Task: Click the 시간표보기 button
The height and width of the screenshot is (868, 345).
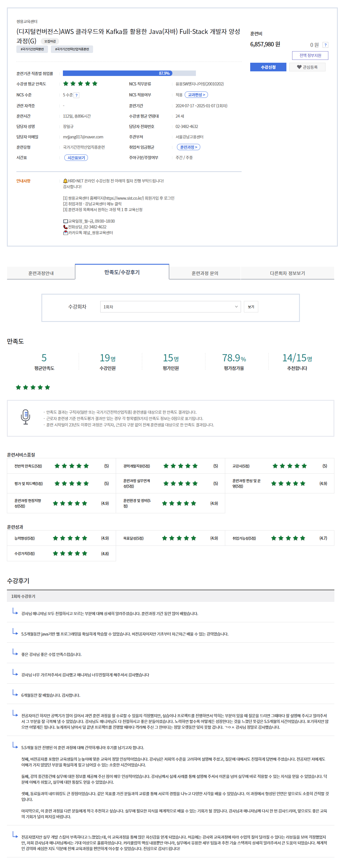Action: 76,158
